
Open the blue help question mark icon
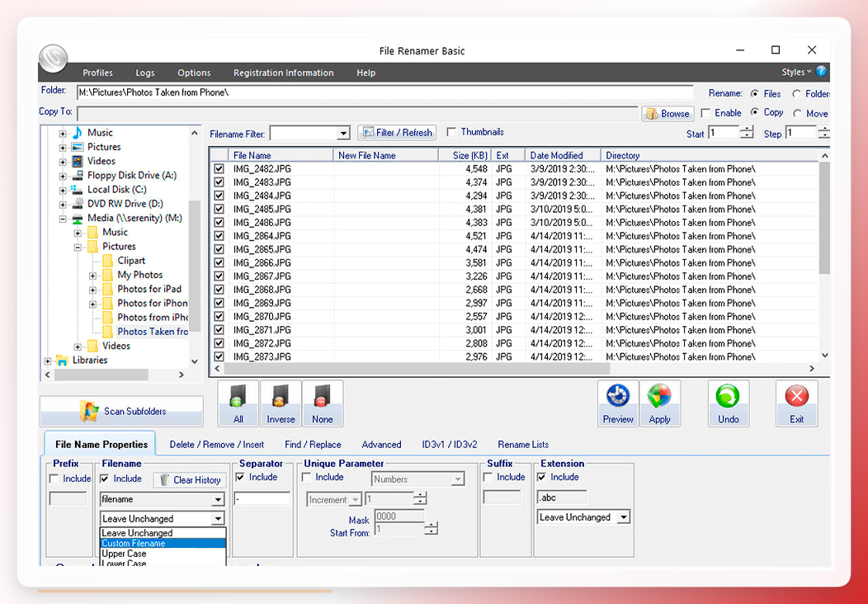821,71
